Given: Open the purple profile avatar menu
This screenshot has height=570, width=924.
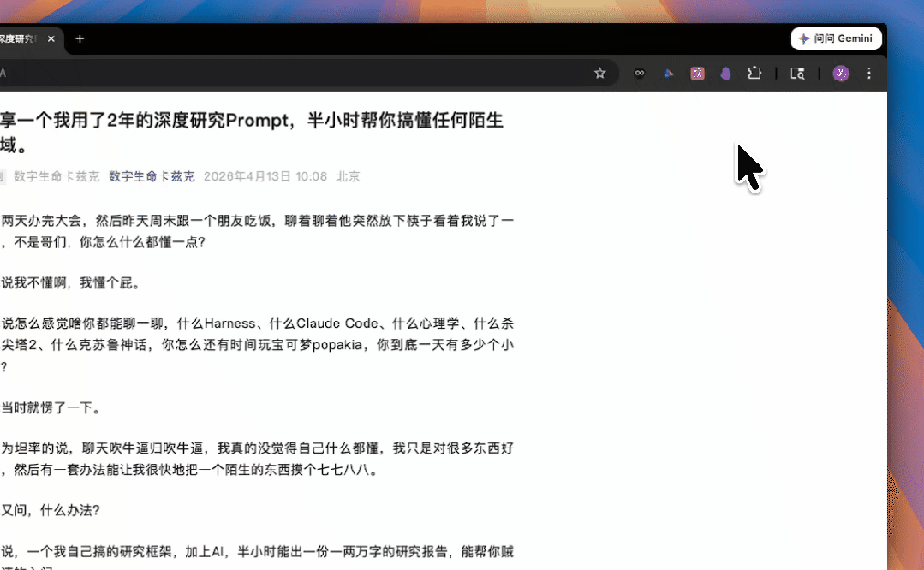Looking at the screenshot, I should click(841, 73).
